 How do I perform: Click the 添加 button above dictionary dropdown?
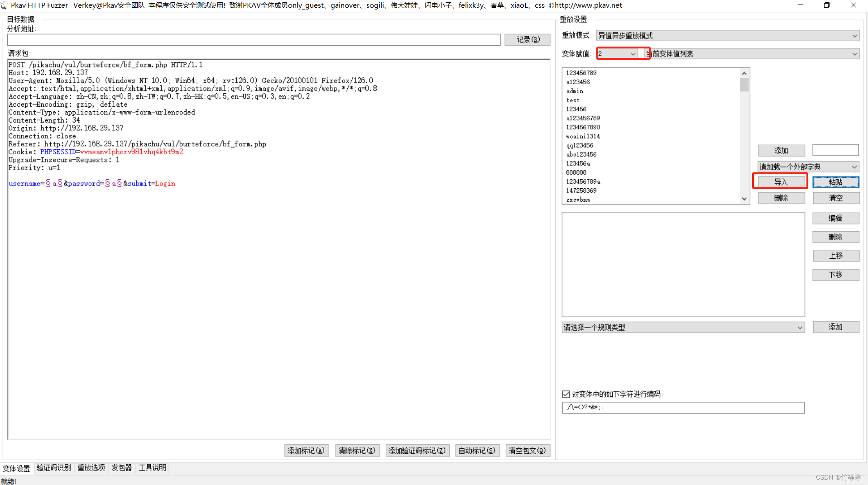tap(781, 150)
